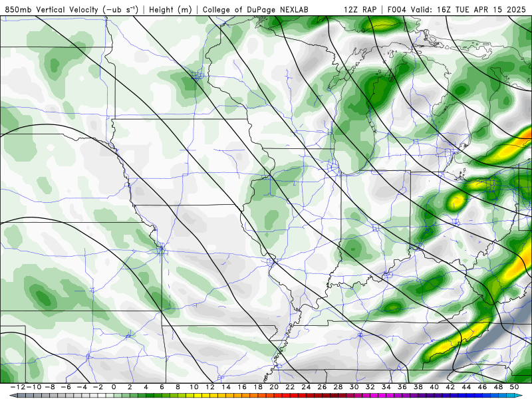The width and height of the screenshot is (532, 399).
Task: Click the 48 value on the color scale
Action: click(x=498, y=387)
